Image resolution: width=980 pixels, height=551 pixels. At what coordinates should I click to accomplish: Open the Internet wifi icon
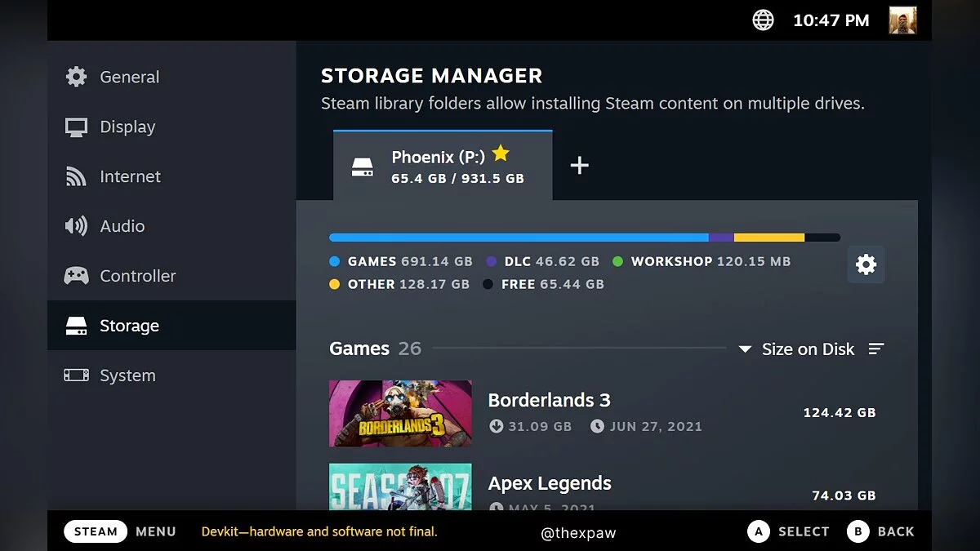coord(76,176)
